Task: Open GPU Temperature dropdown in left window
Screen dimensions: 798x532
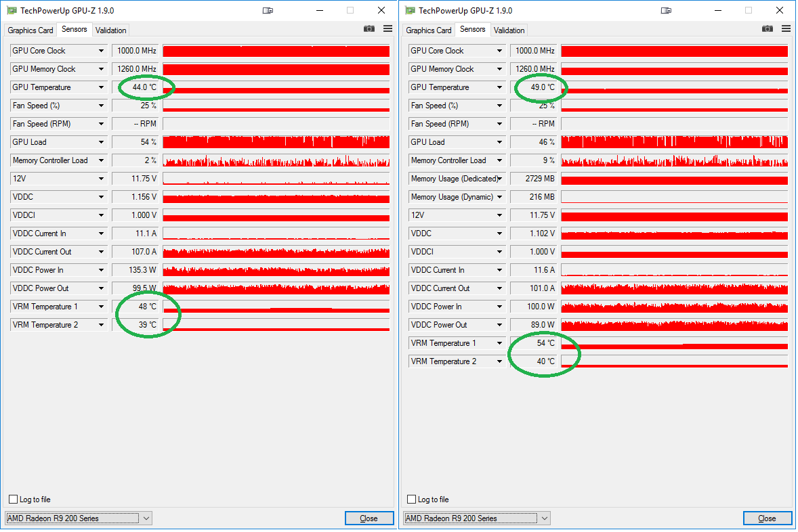Action: coord(102,87)
